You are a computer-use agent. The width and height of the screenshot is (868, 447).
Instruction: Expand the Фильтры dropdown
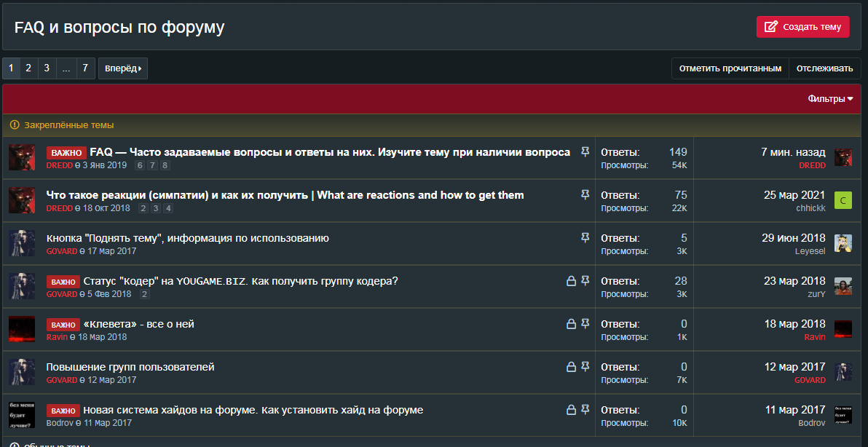pyautogui.click(x=830, y=99)
